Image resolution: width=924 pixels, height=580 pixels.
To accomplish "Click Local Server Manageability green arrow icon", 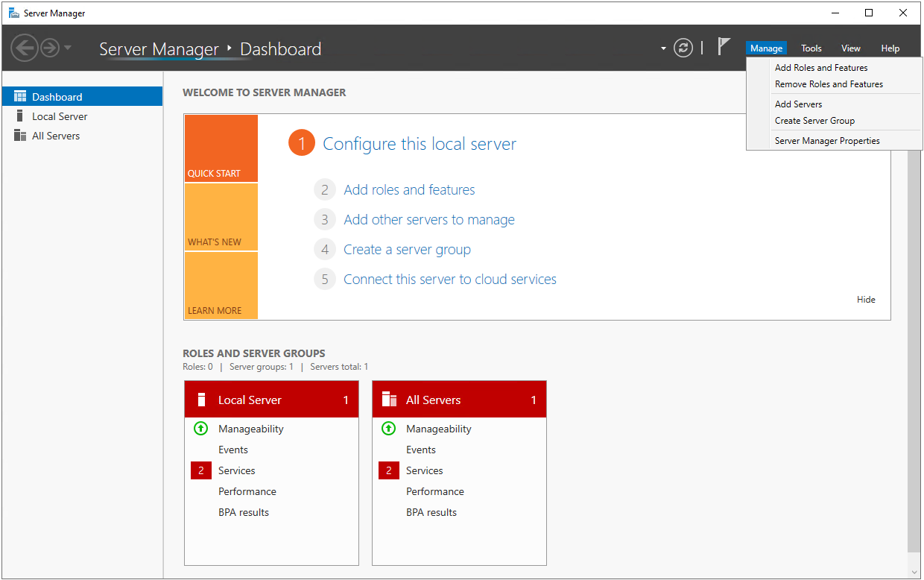I will click(200, 429).
